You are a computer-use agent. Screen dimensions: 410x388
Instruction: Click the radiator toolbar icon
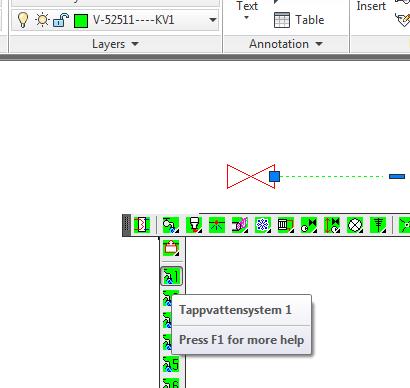286,225
